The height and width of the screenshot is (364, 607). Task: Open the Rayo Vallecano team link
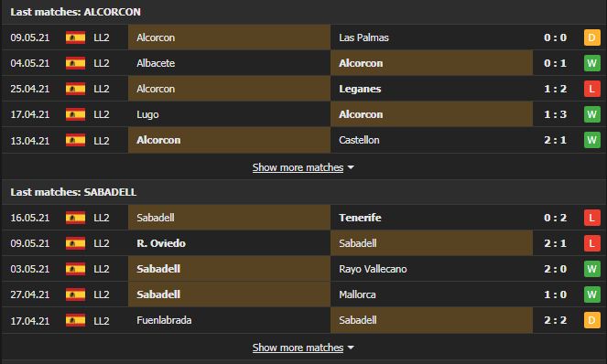373,269
